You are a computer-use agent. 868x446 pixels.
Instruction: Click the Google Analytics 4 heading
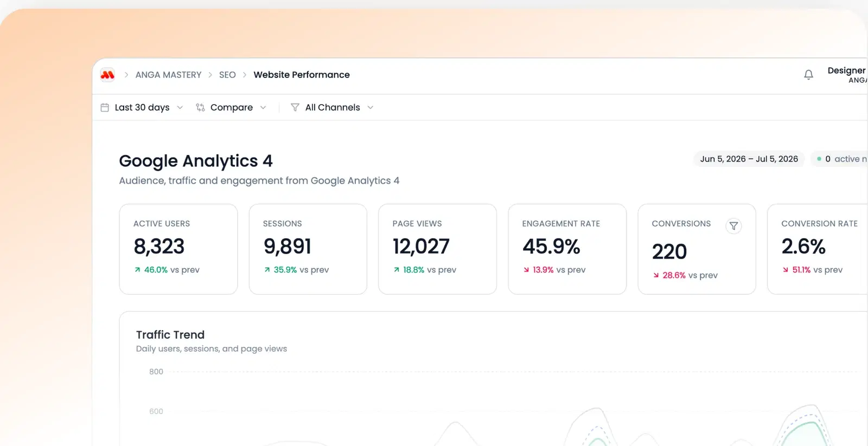tap(196, 161)
